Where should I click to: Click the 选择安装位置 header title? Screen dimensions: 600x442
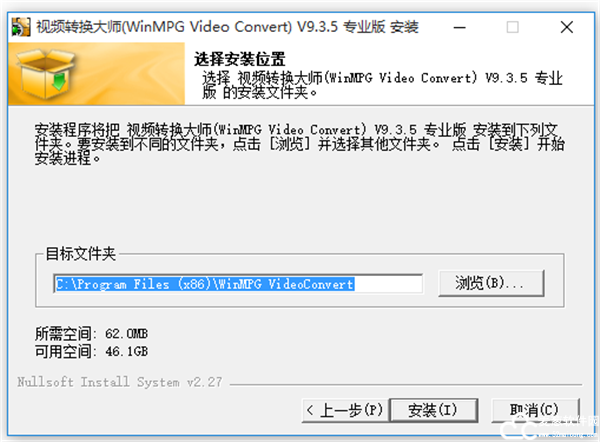240,59
